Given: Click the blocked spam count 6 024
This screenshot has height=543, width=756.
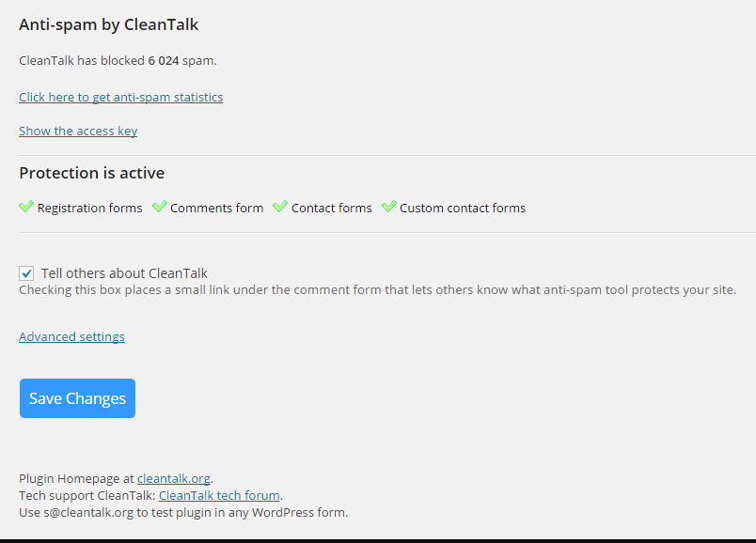Looking at the screenshot, I should click(x=164, y=61).
